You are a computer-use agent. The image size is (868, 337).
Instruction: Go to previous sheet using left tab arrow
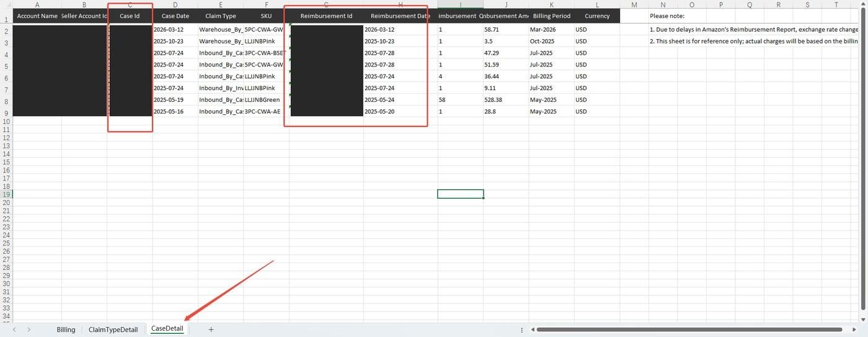tap(14, 330)
